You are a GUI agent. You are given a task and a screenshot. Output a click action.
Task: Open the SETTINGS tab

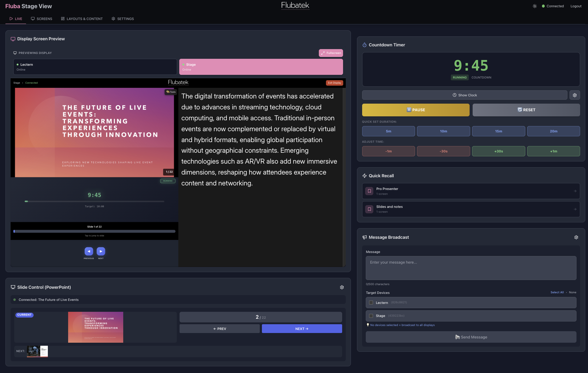123,19
